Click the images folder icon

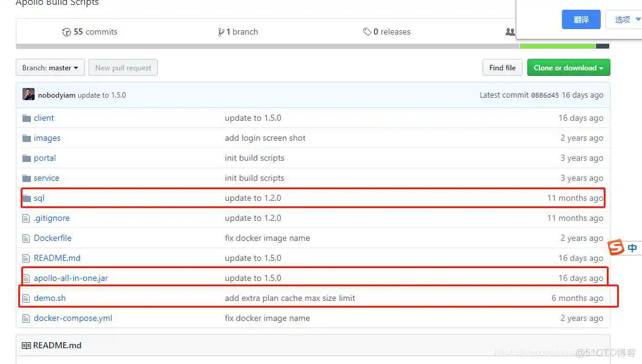[x=26, y=138]
